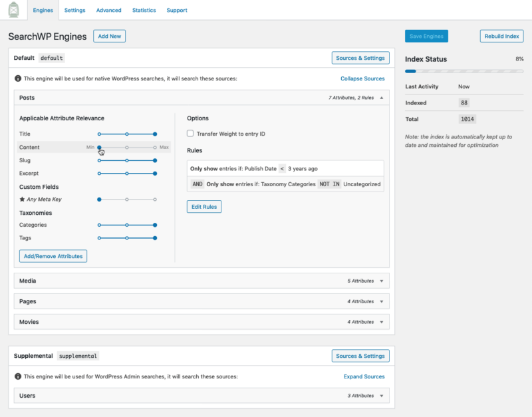Click the 8% index percentage text
The image size is (532, 417).
coord(519,59)
